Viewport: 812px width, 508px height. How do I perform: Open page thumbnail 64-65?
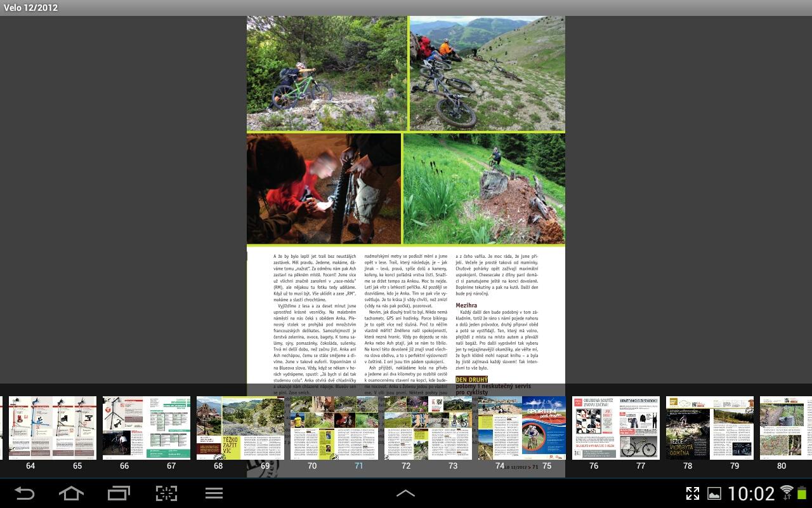click(53, 428)
